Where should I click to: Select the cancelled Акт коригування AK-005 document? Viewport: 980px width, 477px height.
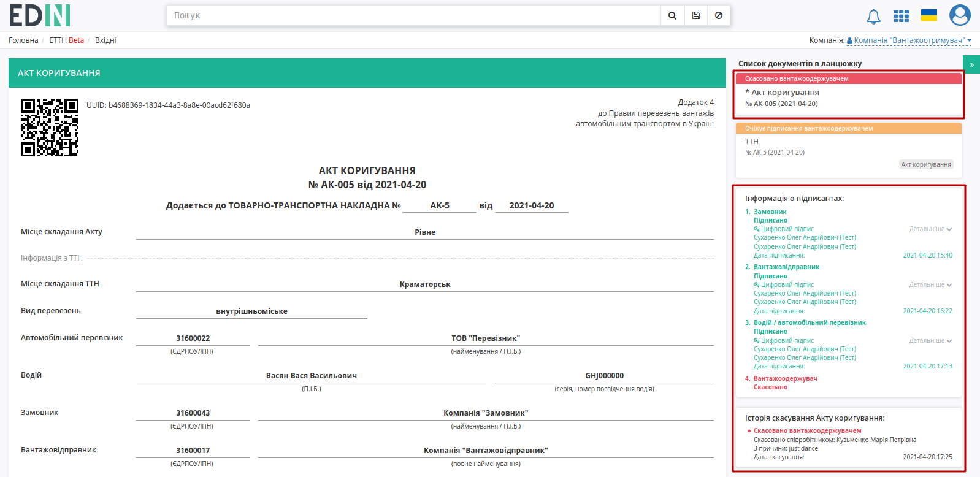pyautogui.click(x=849, y=95)
